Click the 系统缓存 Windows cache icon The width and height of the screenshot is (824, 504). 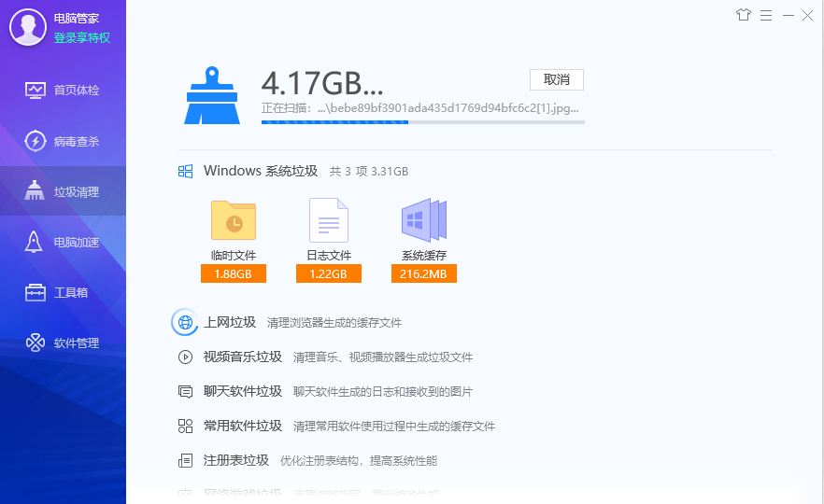[x=423, y=220]
